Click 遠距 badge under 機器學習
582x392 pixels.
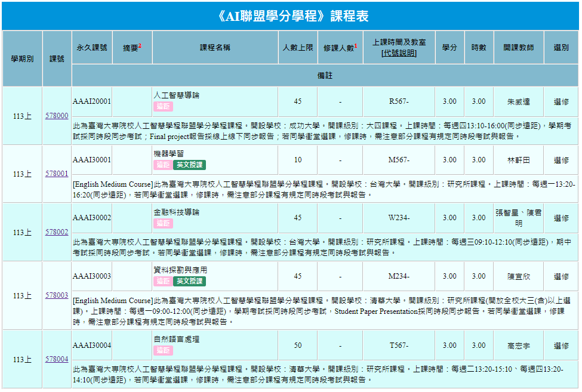(x=163, y=165)
